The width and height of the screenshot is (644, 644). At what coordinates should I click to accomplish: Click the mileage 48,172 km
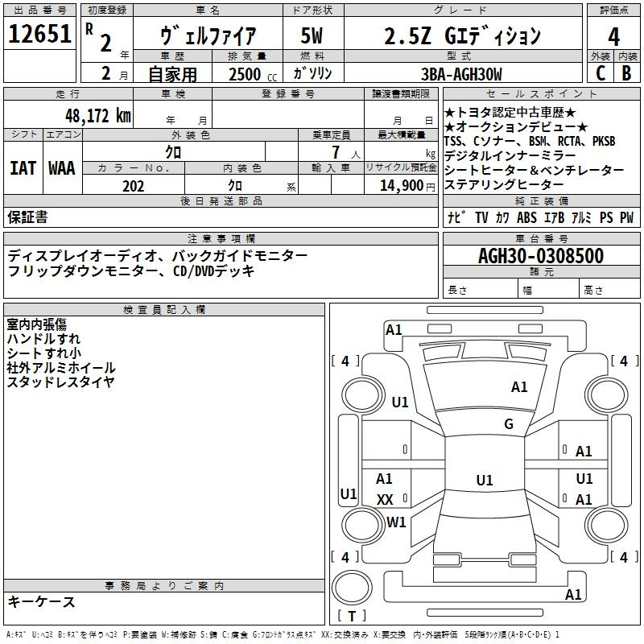tap(97, 116)
